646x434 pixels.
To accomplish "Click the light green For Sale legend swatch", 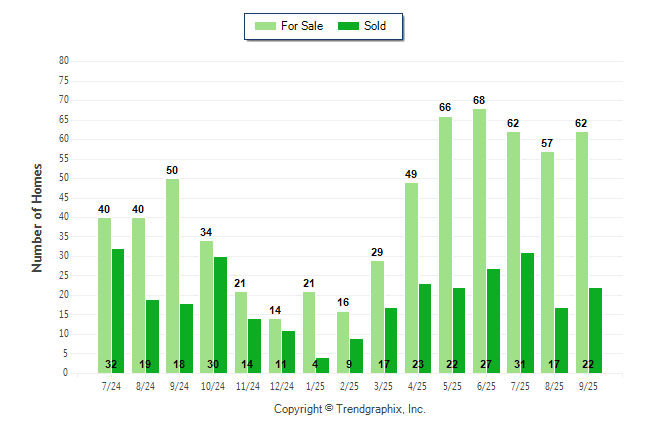I will (268, 26).
